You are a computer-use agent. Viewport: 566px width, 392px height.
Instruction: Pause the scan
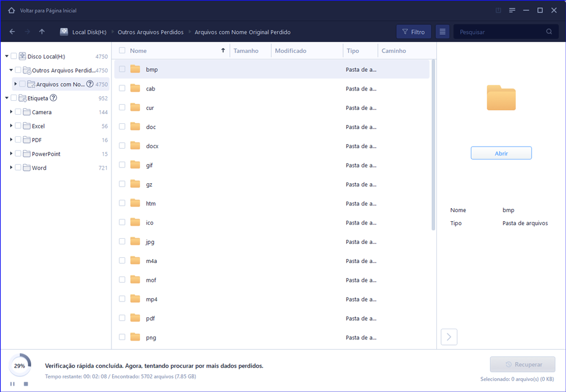tap(12, 384)
